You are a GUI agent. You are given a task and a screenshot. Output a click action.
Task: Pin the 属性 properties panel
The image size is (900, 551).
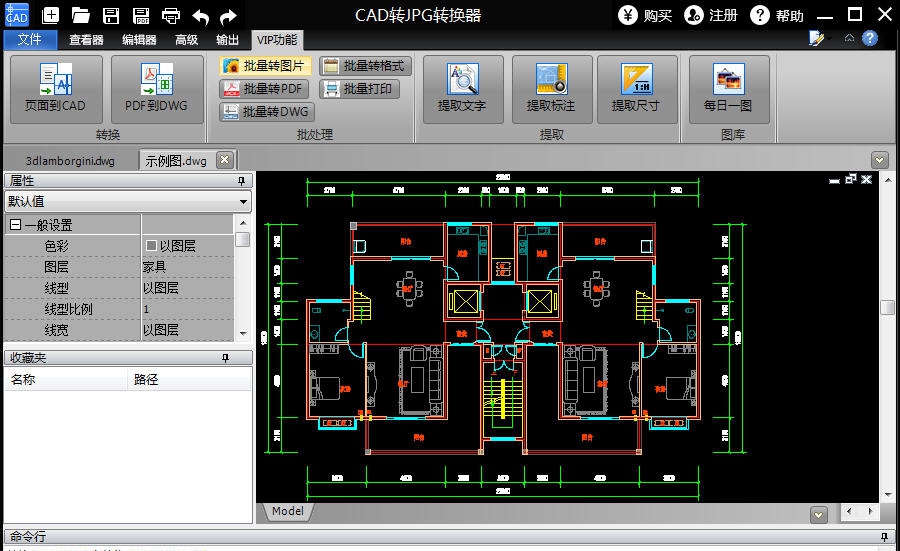(x=241, y=181)
